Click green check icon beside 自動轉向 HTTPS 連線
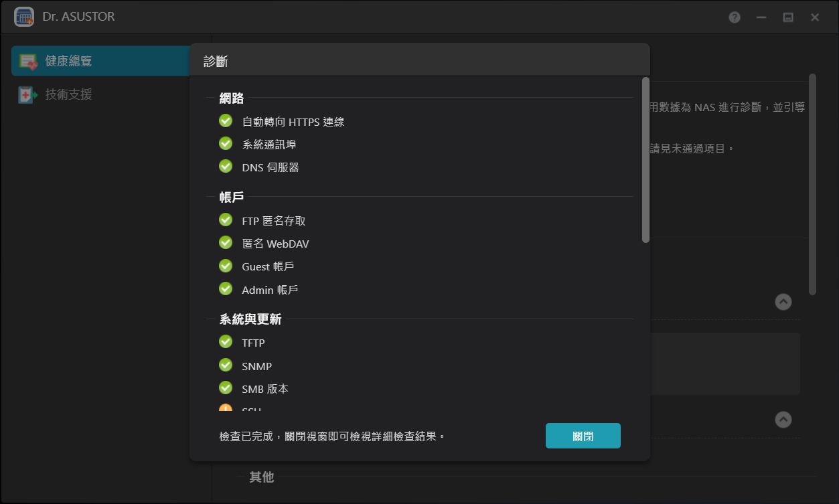839x504 pixels. click(x=226, y=121)
